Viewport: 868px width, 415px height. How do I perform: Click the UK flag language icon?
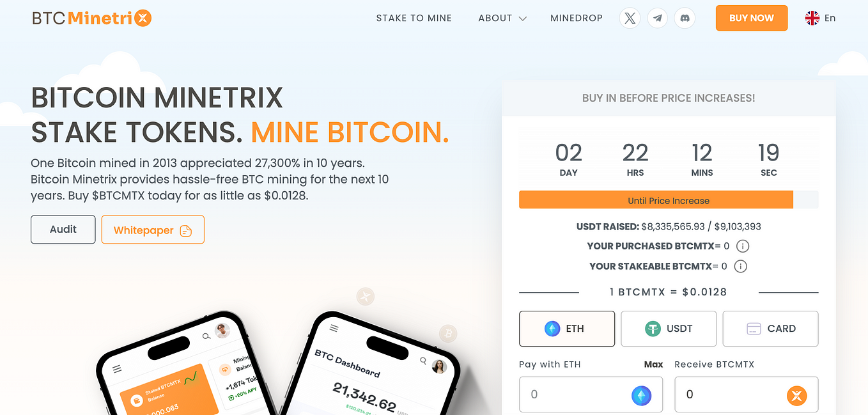point(812,18)
